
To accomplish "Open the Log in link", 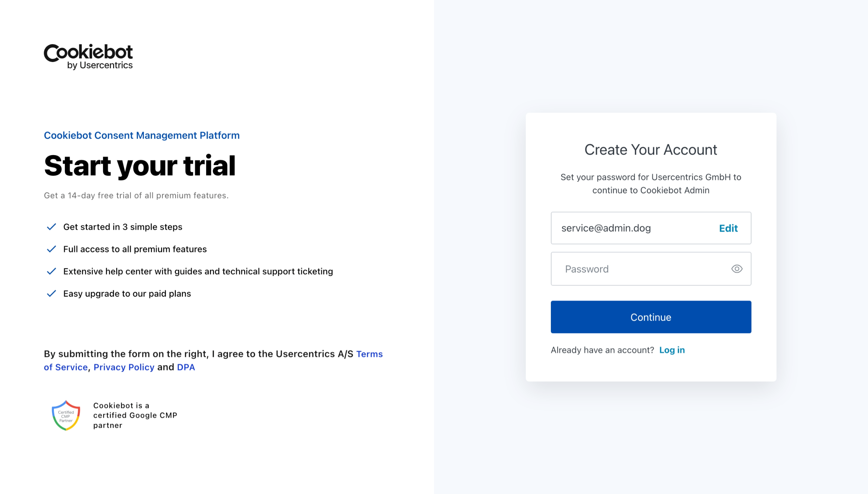I will click(x=672, y=350).
